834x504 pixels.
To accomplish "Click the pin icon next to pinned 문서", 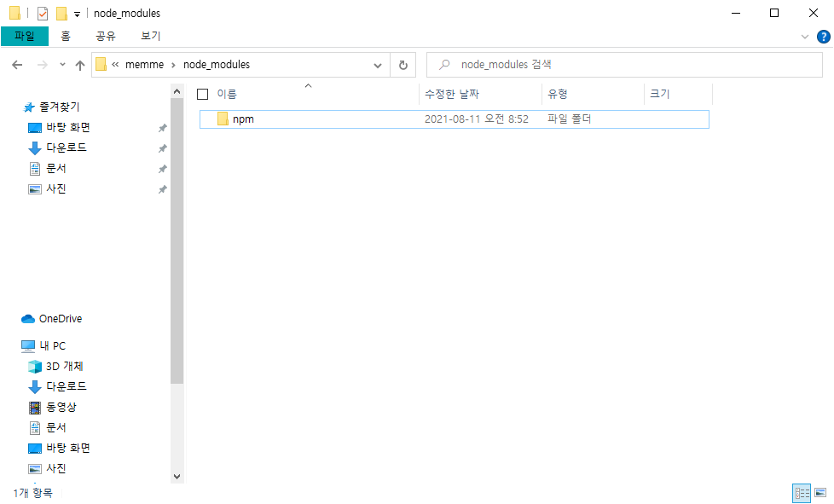I will pos(163,169).
